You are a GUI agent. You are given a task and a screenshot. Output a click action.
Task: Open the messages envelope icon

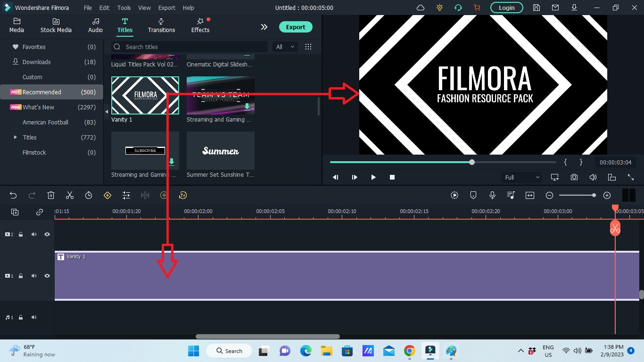(555, 8)
